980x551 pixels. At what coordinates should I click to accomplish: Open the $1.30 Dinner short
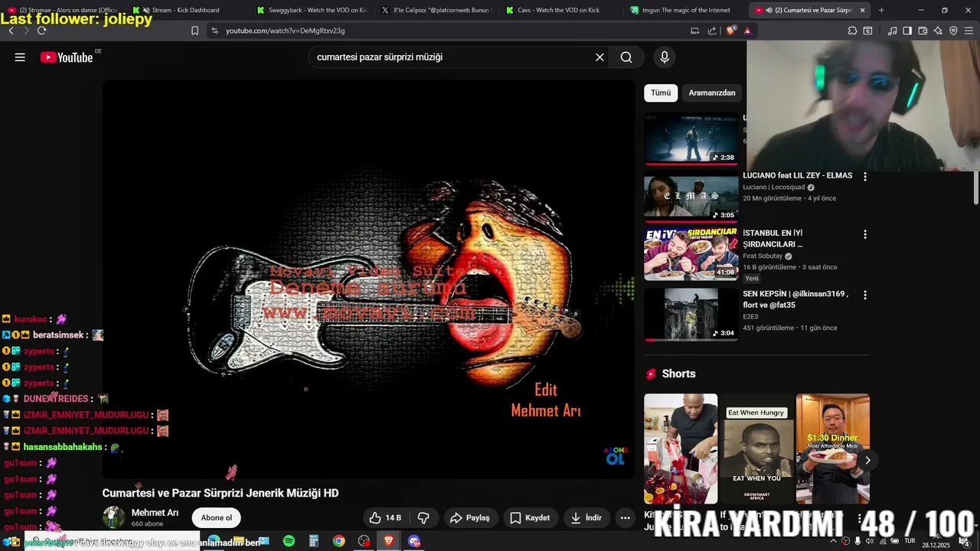[x=832, y=449]
